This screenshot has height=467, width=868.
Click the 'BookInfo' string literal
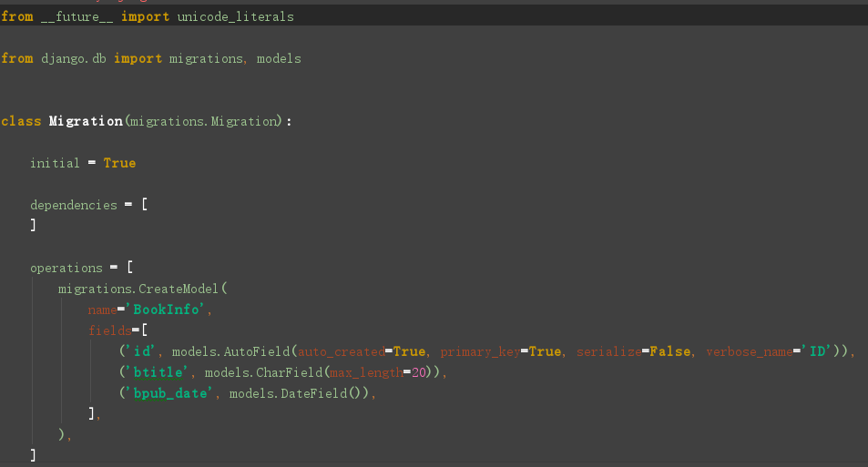(x=166, y=310)
